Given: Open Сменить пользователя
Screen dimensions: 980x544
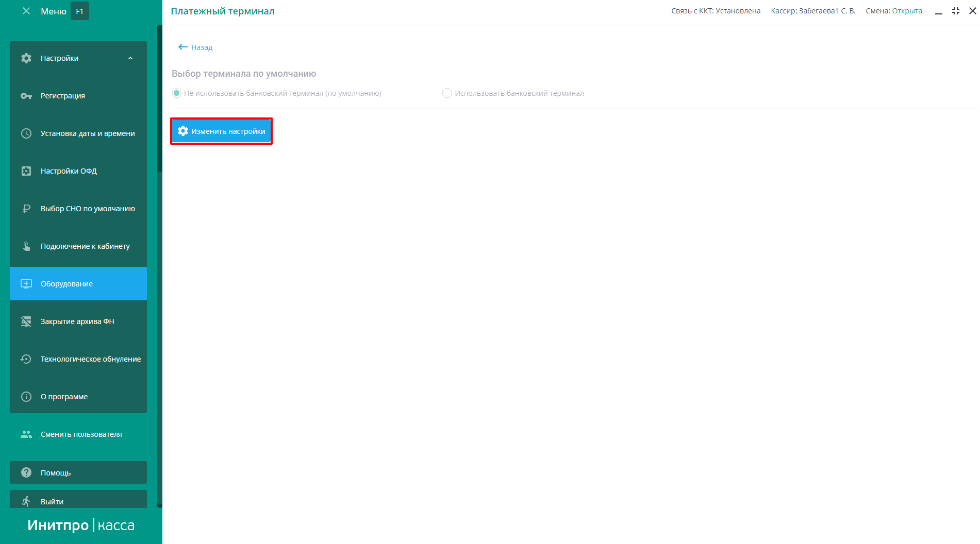Looking at the screenshot, I should tap(78, 434).
